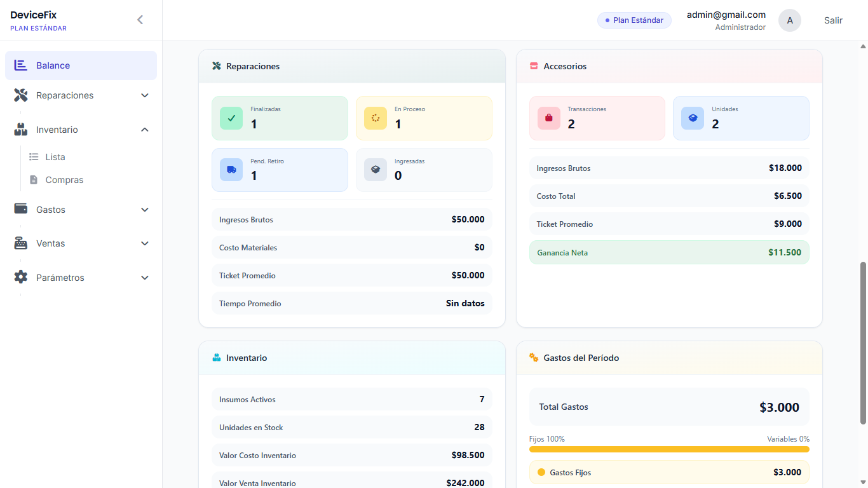Select the Compras submenu item
The image size is (868, 488).
coord(64,179)
